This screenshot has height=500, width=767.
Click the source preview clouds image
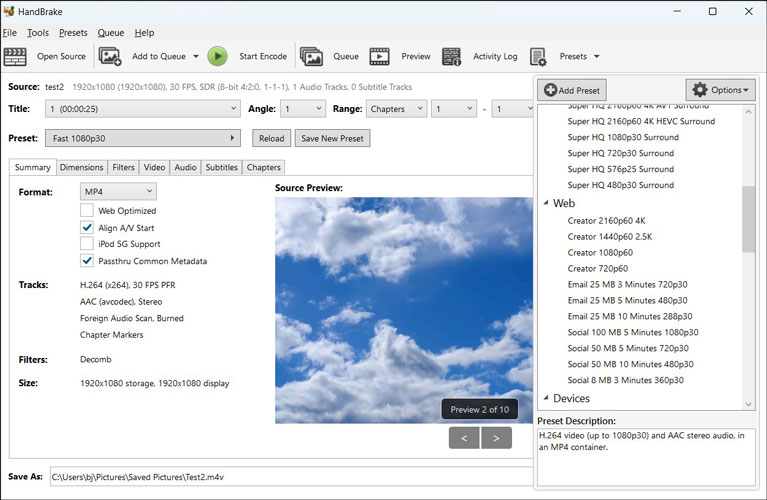pyautogui.click(x=404, y=310)
